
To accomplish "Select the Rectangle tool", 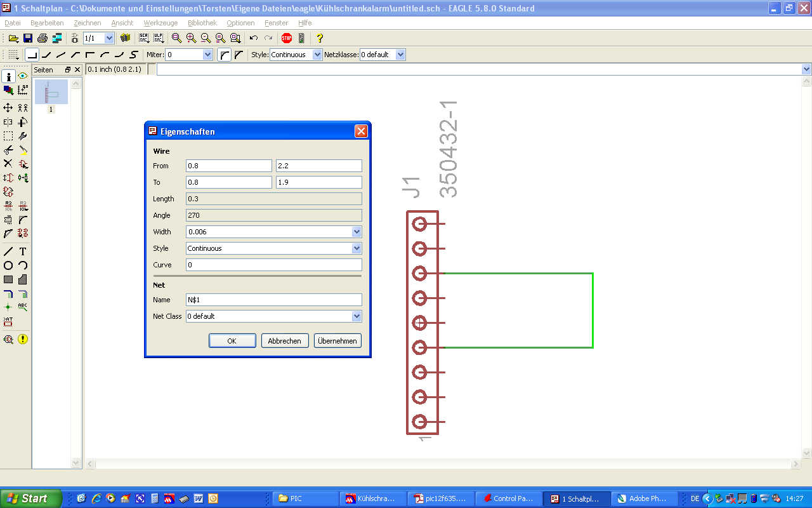I will pos(8,279).
